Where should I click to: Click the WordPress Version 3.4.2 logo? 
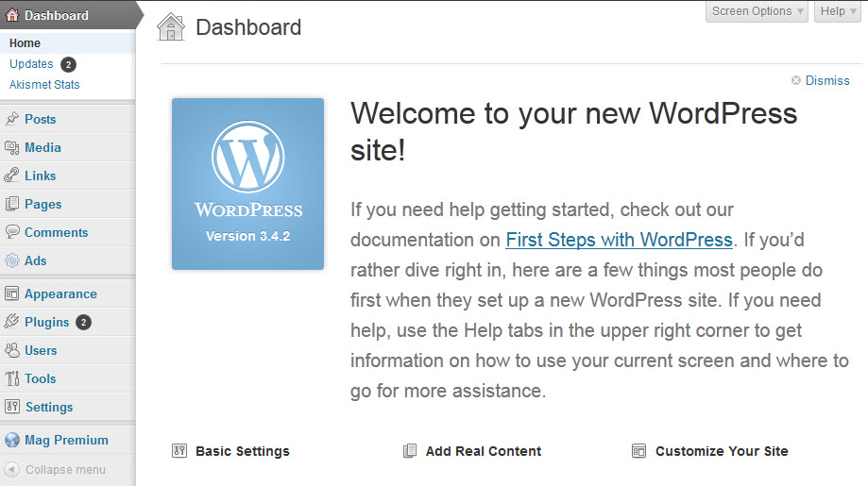click(247, 184)
